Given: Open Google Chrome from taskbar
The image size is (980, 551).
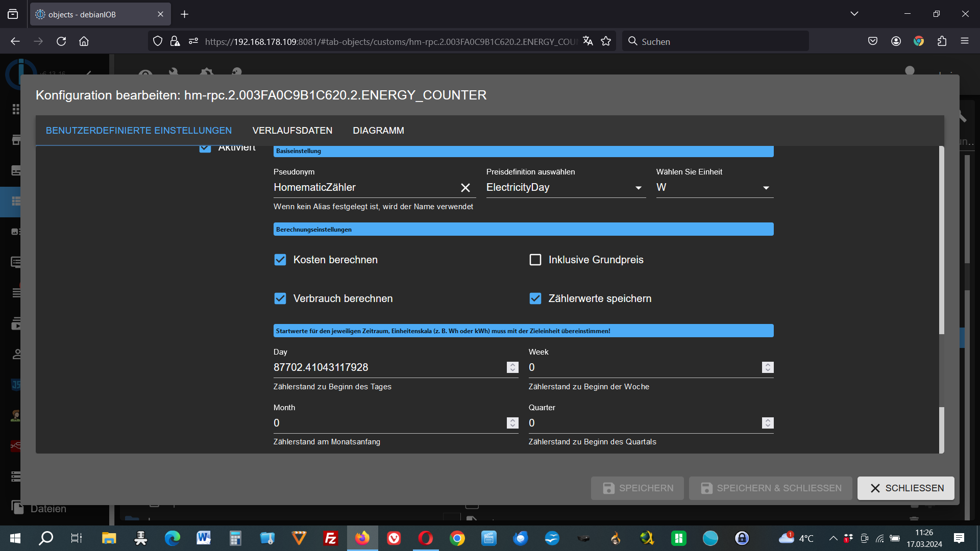Looking at the screenshot, I should pos(457,538).
